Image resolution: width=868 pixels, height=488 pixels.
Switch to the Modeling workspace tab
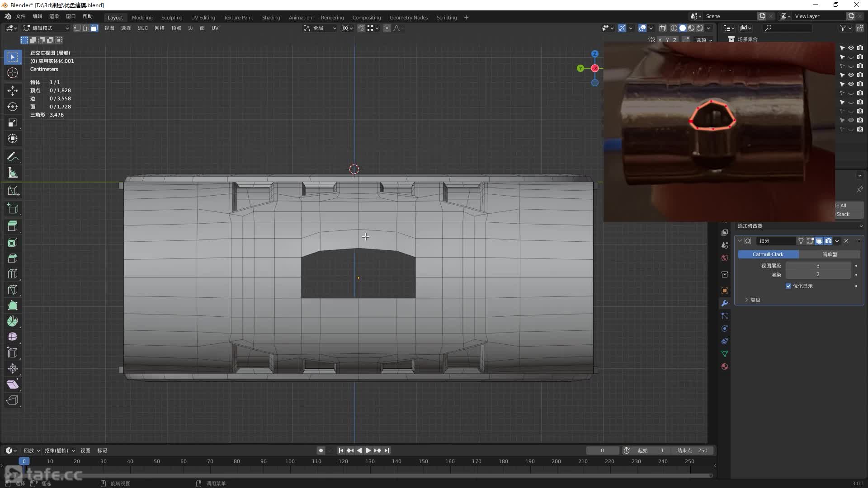(142, 18)
